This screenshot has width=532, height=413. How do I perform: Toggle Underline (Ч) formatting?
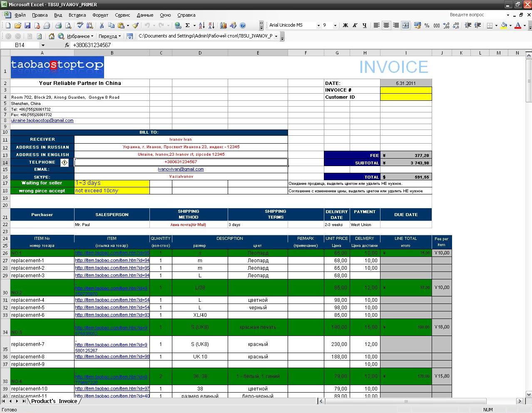click(x=364, y=25)
